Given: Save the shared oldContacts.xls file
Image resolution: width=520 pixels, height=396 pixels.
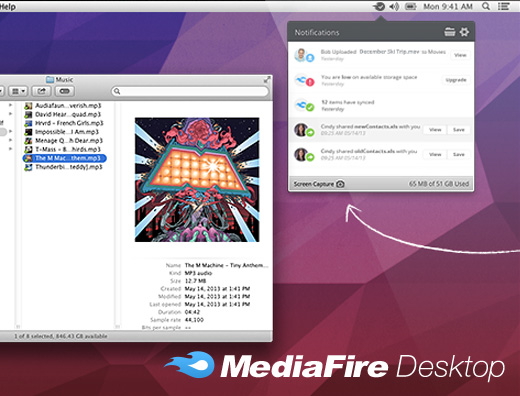Looking at the screenshot, I should click(459, 154).
